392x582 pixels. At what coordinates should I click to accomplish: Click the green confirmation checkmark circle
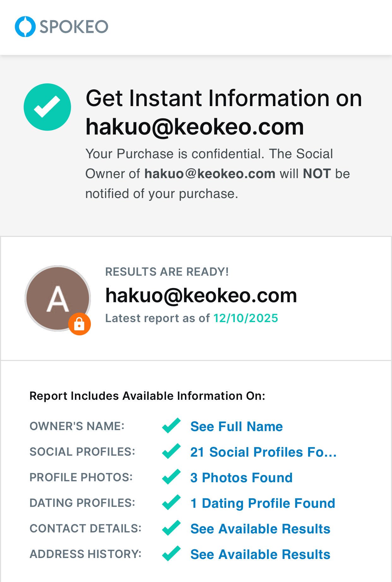click(47, 107)
